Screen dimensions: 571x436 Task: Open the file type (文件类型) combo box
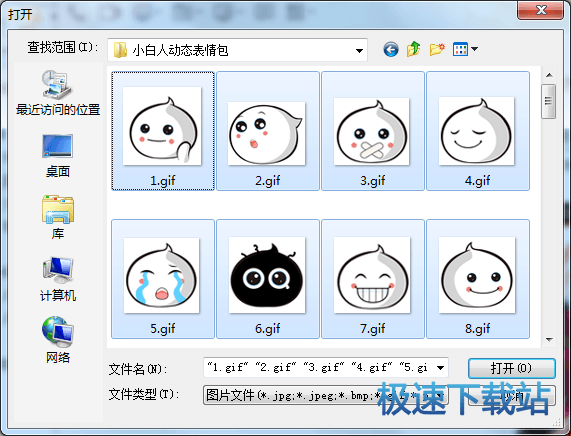(326, 395)
